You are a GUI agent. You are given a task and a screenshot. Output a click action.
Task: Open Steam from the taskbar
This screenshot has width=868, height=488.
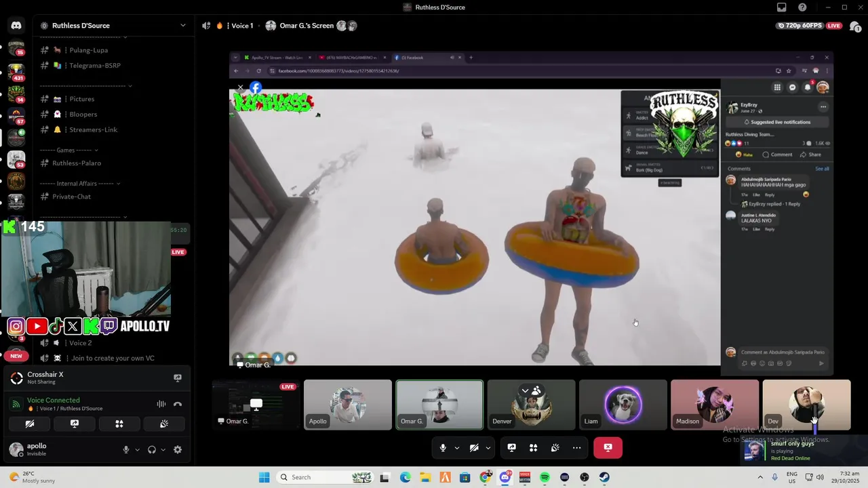click(604, 477)
